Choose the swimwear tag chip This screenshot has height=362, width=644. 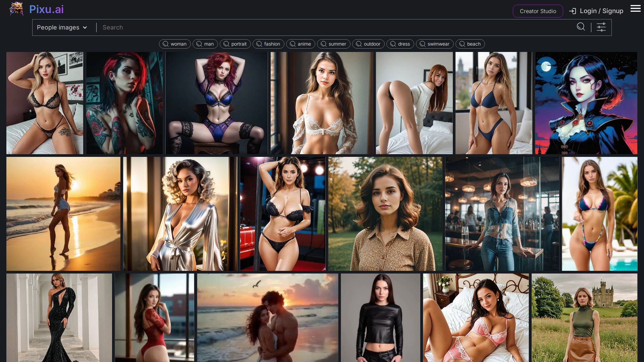(435, 44)
